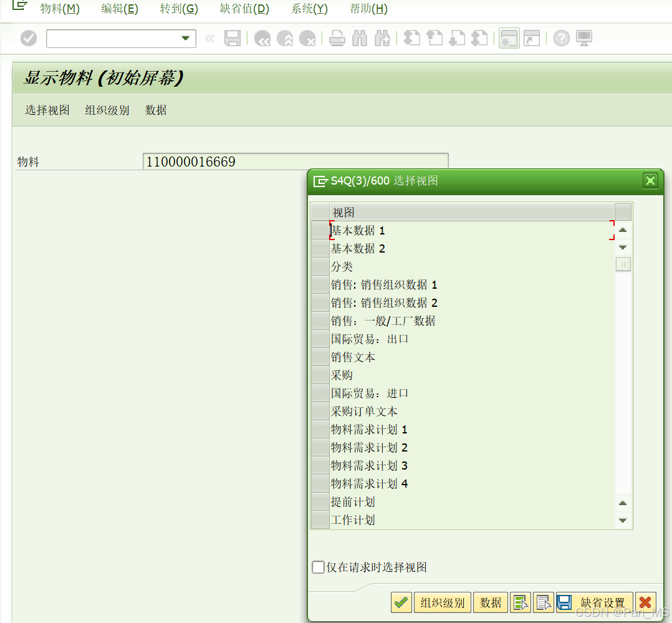Open the 系统(Y) menu
Screen dimensions: 672x623
(x=309, y=9)
